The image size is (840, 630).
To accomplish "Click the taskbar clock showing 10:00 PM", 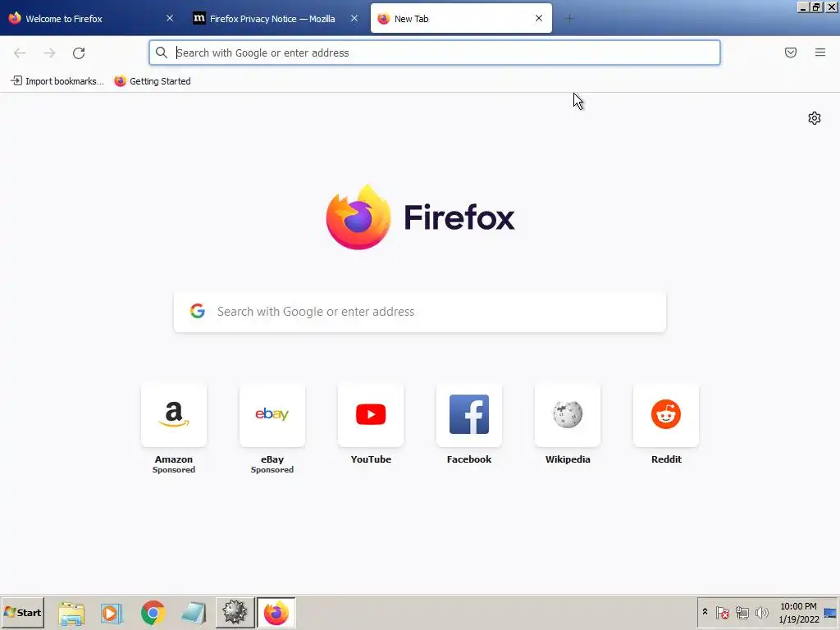I will (x=798, y=612).
